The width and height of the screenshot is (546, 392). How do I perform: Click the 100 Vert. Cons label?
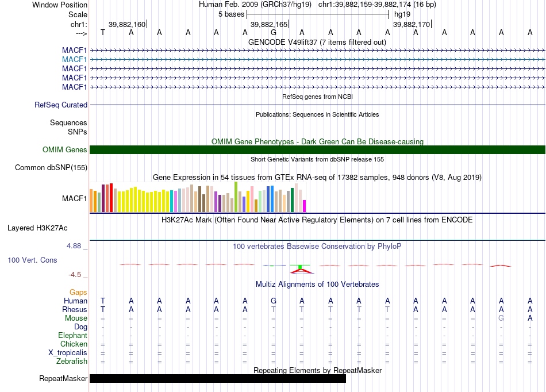click(32, 260)
